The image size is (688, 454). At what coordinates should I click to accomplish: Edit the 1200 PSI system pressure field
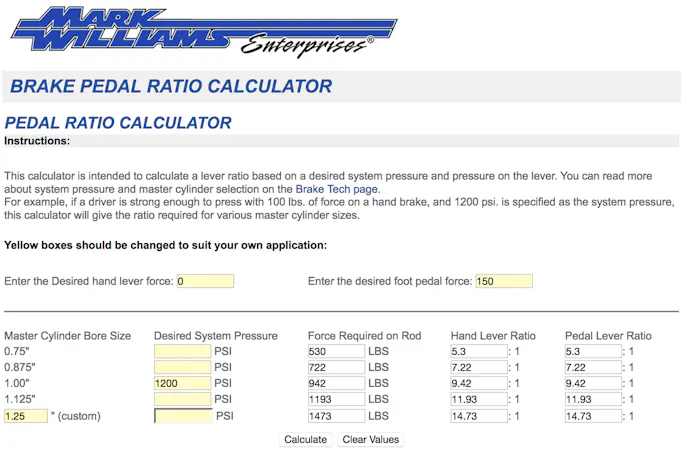point(183,384)
